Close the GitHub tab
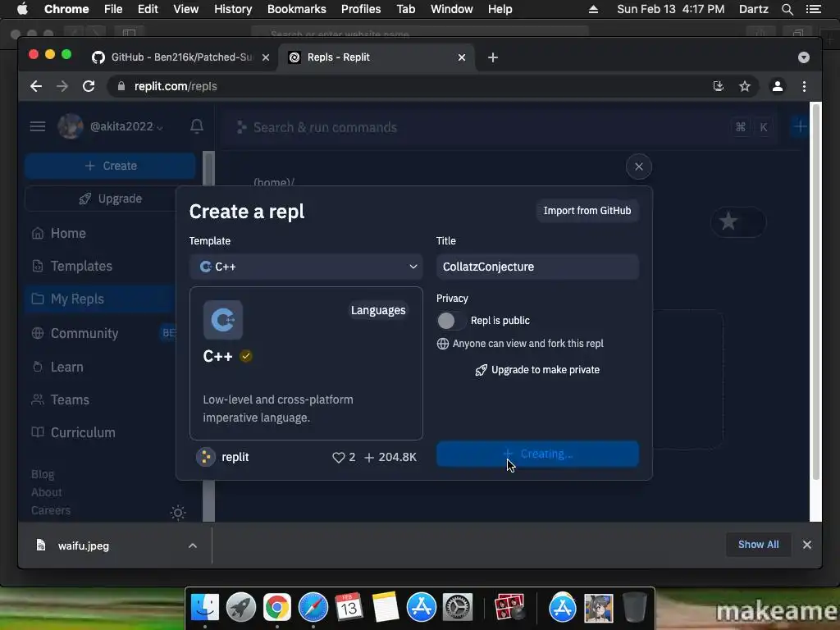Image resolution: width=840 pixels, height=630 pixels. 266,57
